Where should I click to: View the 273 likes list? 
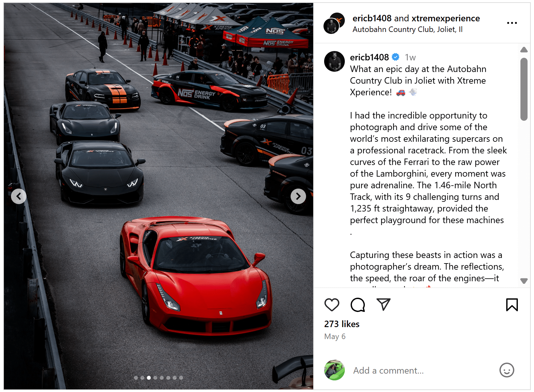coord(342,324)
